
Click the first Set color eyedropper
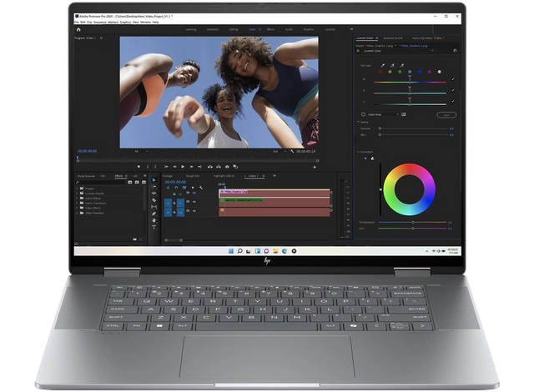(x=382, y=65)
